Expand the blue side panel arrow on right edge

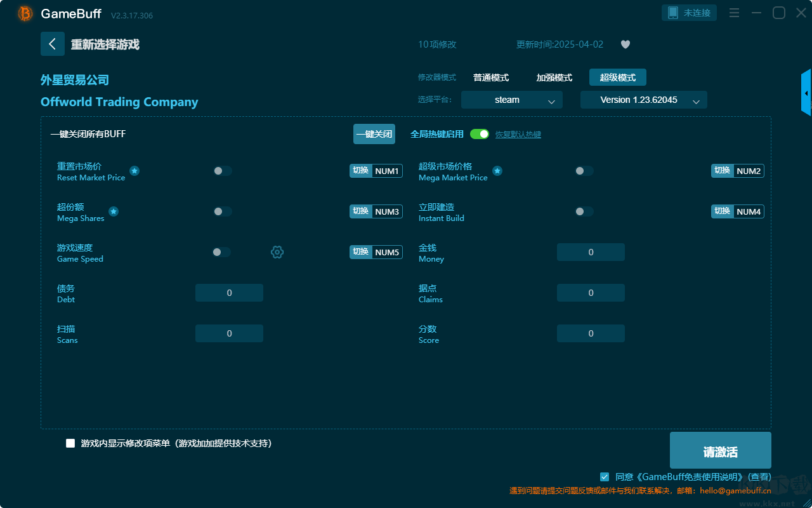(806, 93)
